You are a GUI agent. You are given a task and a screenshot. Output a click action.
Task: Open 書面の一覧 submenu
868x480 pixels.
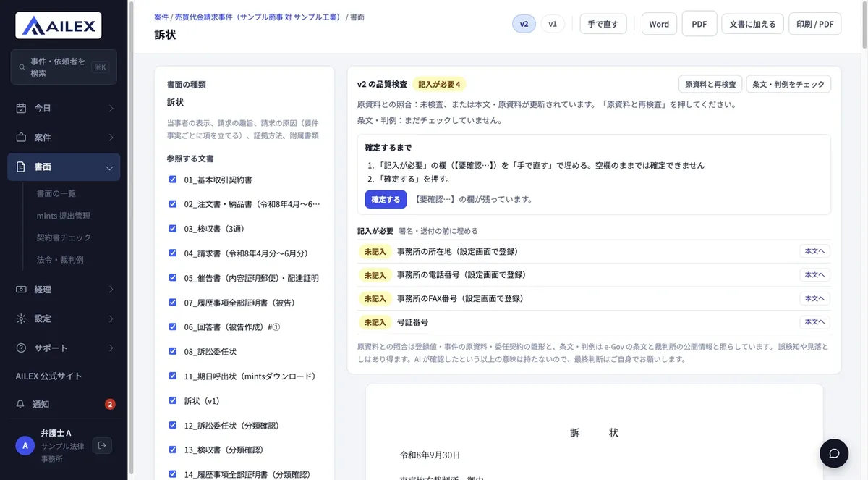click(x=56, y=193)
